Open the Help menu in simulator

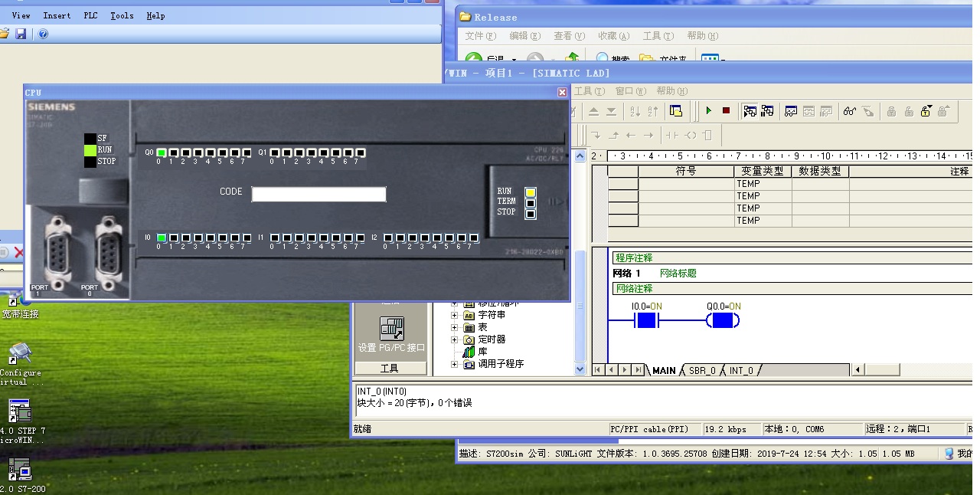(155, 15)
